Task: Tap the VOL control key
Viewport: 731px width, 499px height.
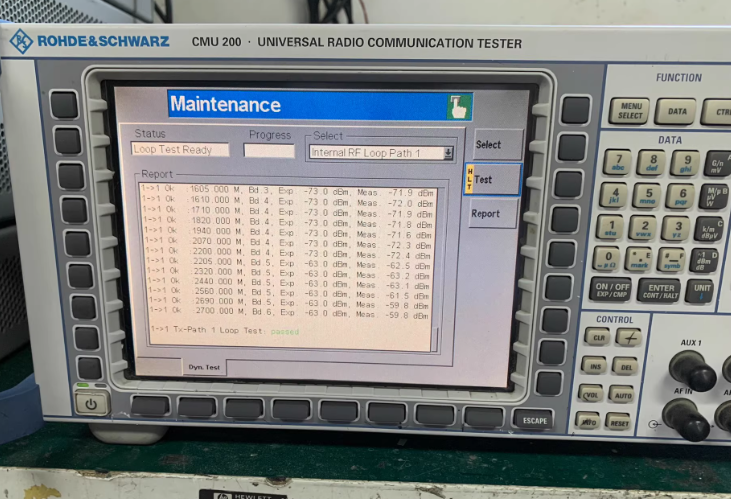Action: [x=591, y=394]
